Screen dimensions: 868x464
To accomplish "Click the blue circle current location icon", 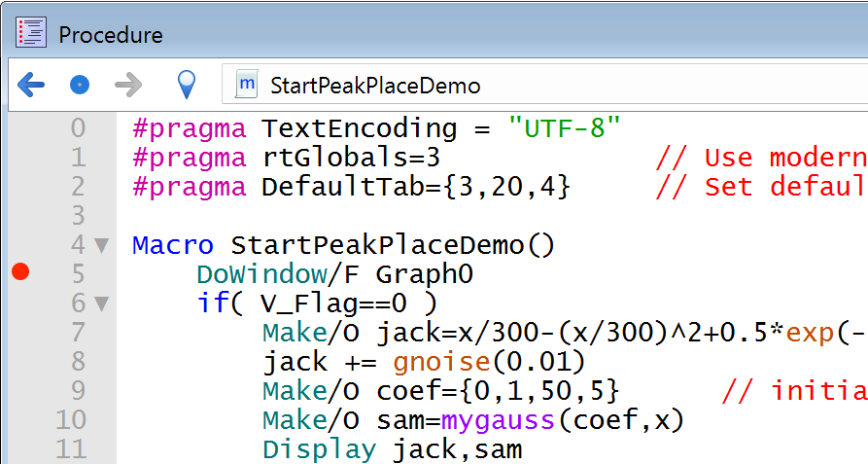I will point(80,86).
